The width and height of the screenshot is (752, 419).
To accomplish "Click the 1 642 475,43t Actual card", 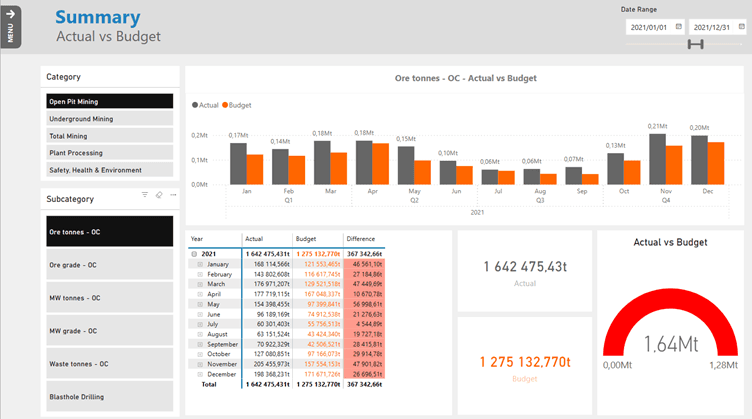I will [525, 271].
